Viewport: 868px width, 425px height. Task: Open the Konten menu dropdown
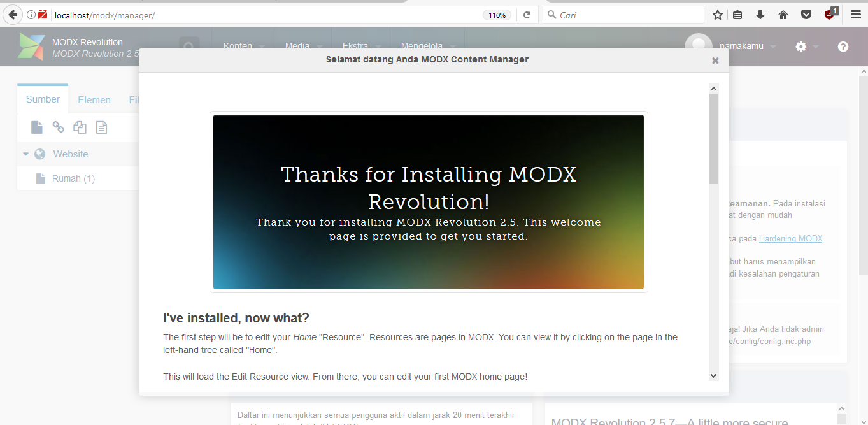(245, 46)
